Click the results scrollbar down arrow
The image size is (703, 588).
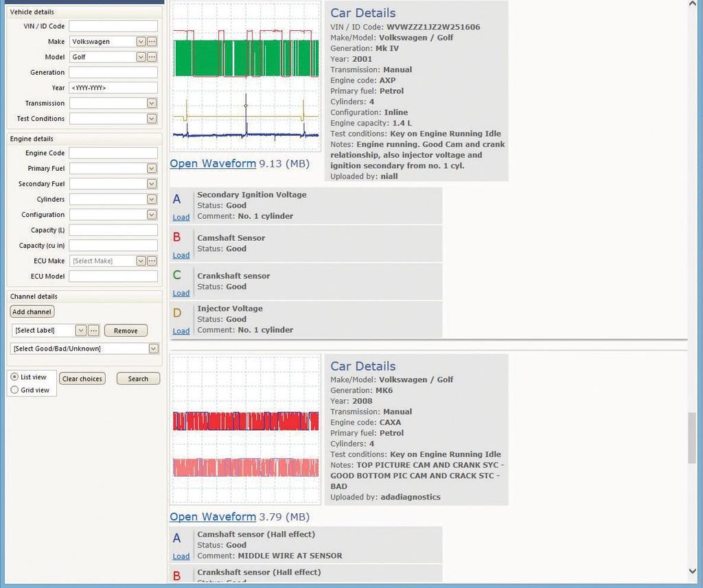coord(693,571)
